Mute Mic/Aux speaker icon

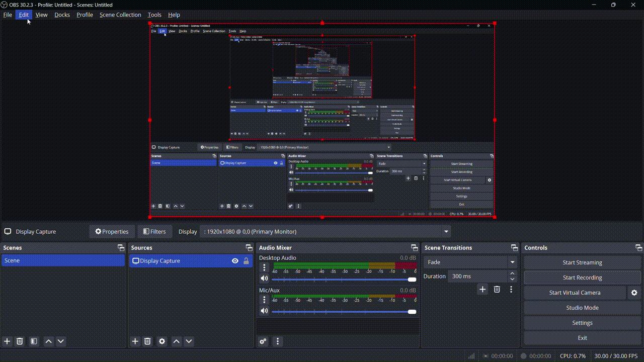pos(264,311)
